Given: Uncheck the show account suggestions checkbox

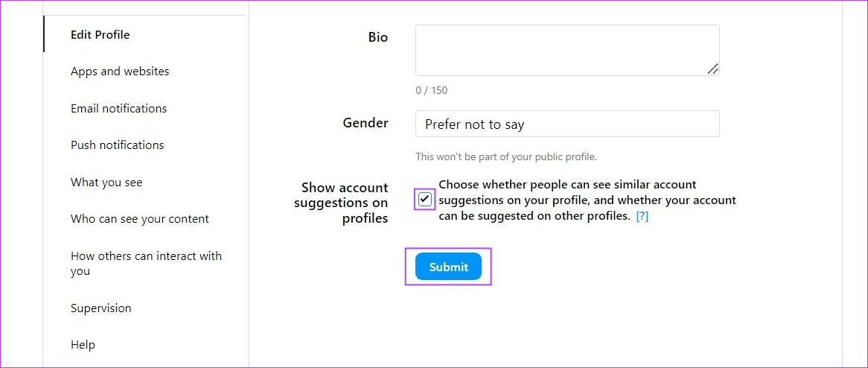Looking at the screenshot, I should (x=425, y=200).
